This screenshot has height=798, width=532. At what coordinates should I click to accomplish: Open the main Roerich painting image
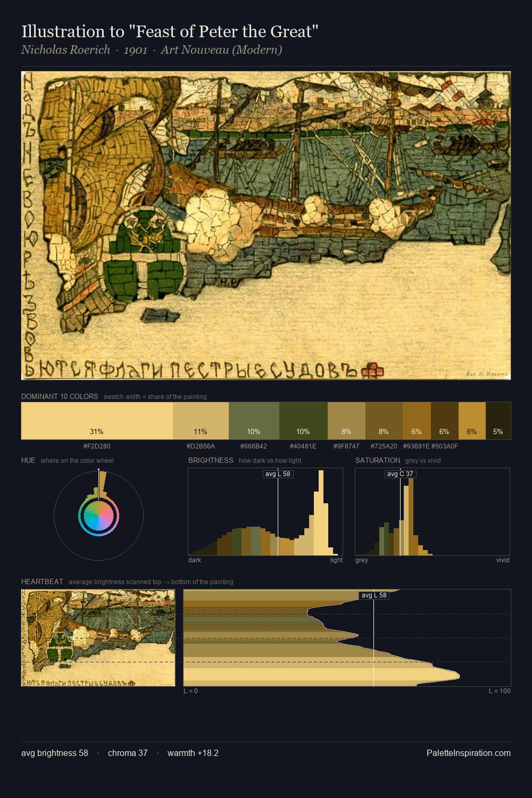266,226
